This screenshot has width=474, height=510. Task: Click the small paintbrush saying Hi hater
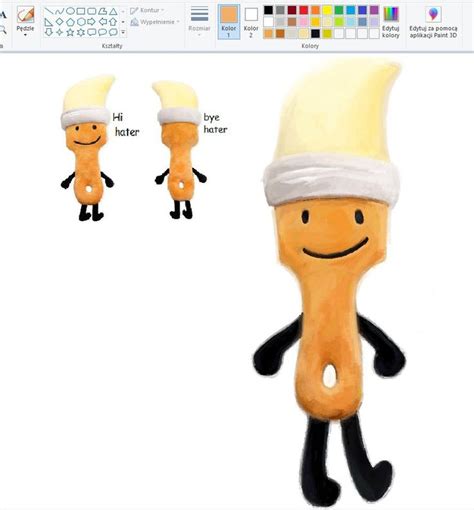(x=87, y=148)
